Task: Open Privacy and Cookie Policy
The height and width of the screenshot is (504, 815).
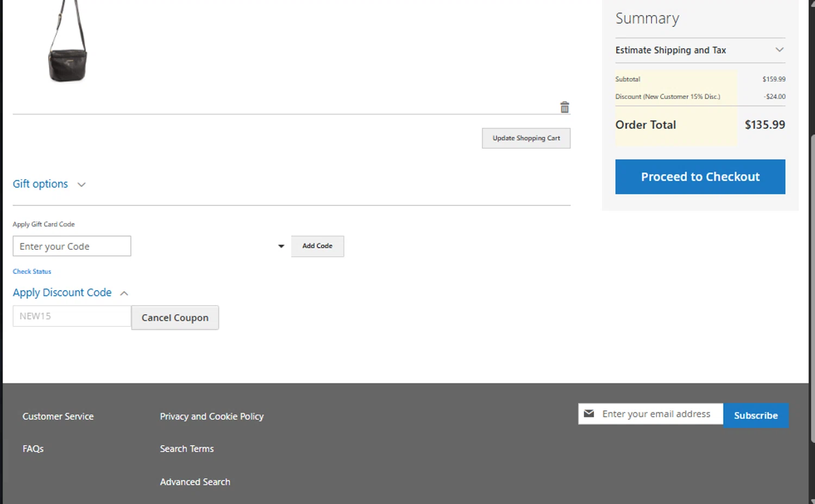Action: coord(211,417)
